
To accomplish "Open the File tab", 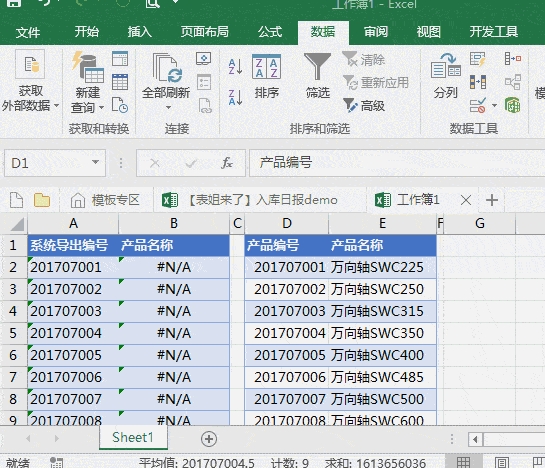I will 28,32.
